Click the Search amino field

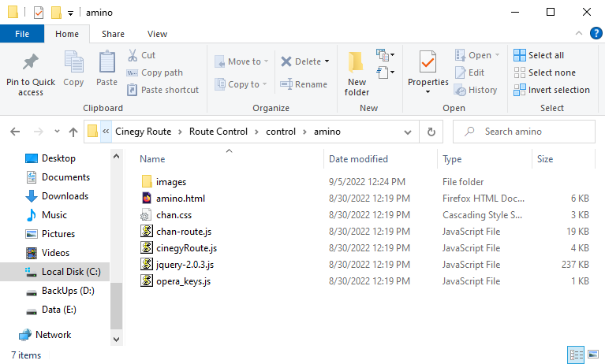(524, 132)
